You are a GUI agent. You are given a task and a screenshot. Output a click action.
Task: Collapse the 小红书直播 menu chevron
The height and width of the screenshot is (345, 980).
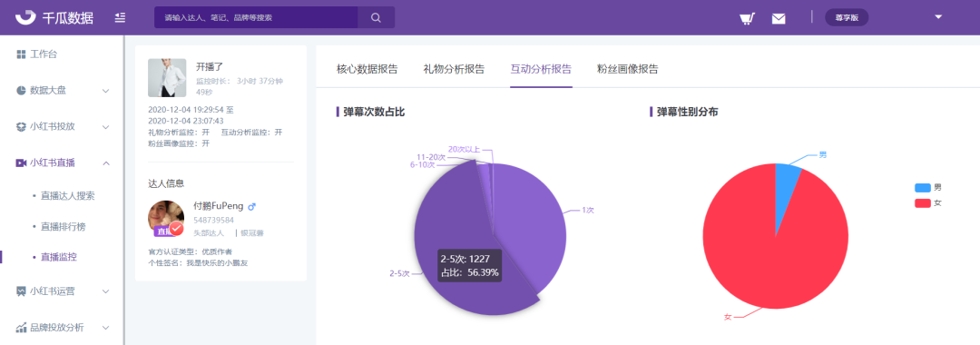105,163
